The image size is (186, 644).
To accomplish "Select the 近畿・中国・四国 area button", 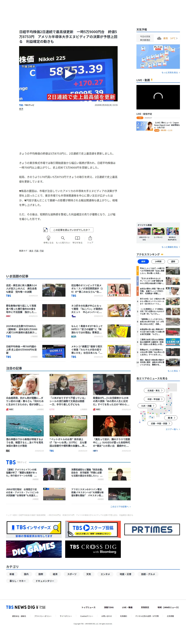I will (160, 424).
